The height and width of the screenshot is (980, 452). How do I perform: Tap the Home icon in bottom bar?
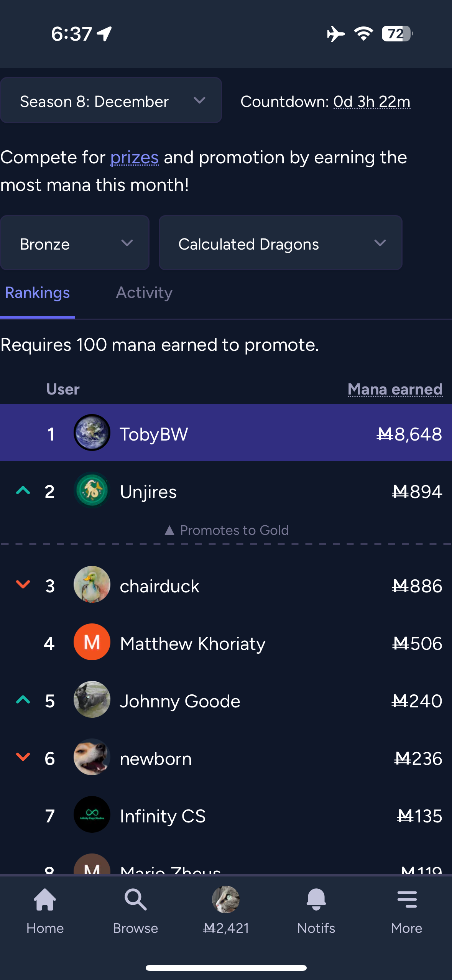tap(45, 899)
